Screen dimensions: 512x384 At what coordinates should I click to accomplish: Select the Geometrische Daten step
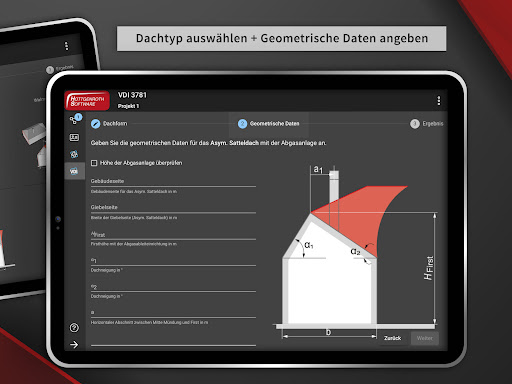click(x=268, y=124)
